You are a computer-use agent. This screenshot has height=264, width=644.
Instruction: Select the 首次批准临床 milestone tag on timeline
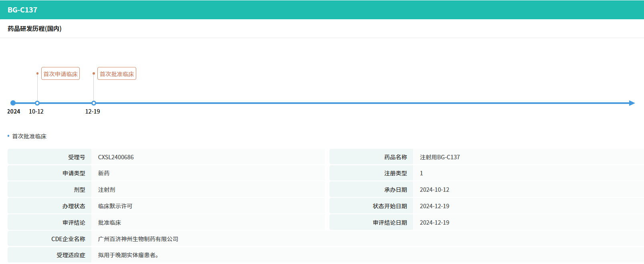tap(117, 74)
